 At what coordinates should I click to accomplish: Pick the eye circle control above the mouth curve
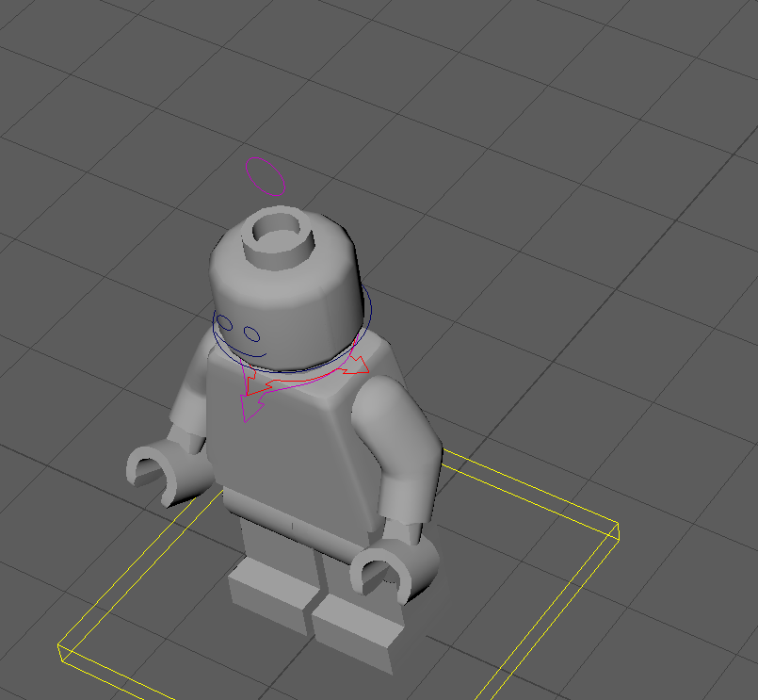251,334
